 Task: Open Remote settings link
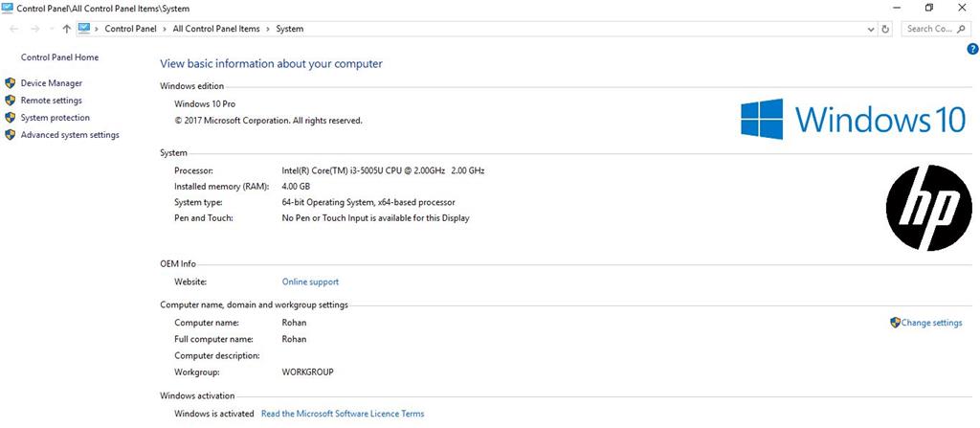[x=52, y=101]
